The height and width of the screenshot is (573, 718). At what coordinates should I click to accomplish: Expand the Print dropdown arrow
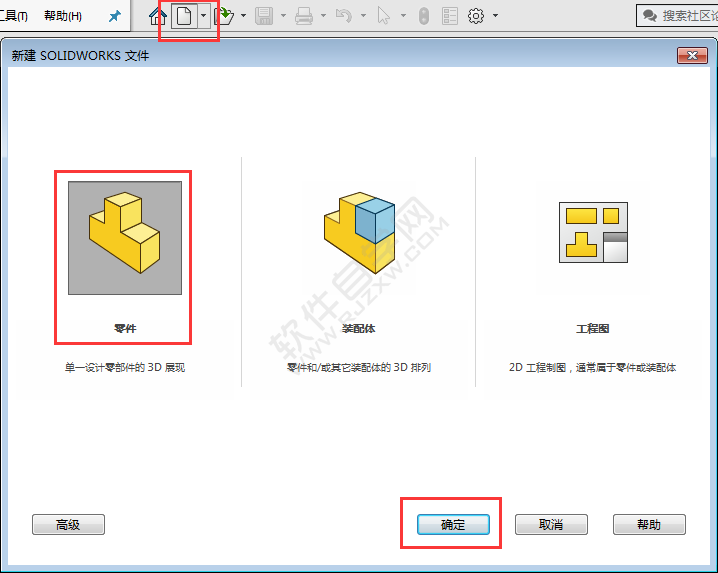tap(323, 16)
